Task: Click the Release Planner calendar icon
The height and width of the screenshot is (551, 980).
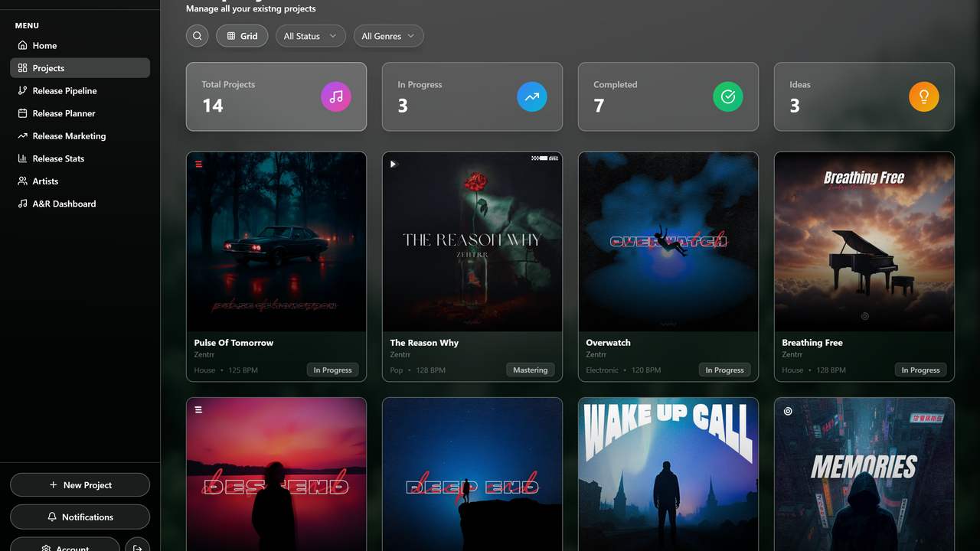Action: [22, 113]
